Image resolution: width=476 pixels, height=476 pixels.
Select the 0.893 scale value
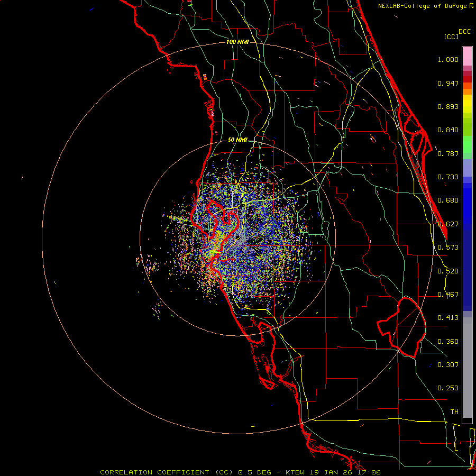click(x=448, y=106)
